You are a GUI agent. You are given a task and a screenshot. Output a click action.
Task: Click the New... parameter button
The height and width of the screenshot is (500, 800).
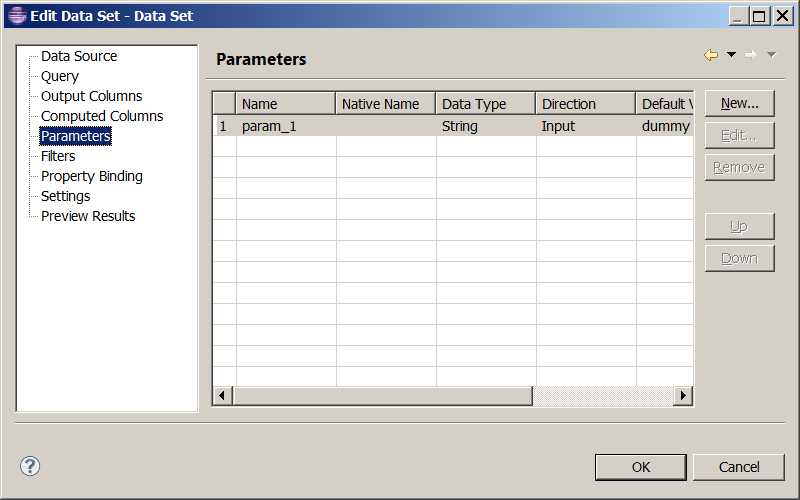(740, 104)
